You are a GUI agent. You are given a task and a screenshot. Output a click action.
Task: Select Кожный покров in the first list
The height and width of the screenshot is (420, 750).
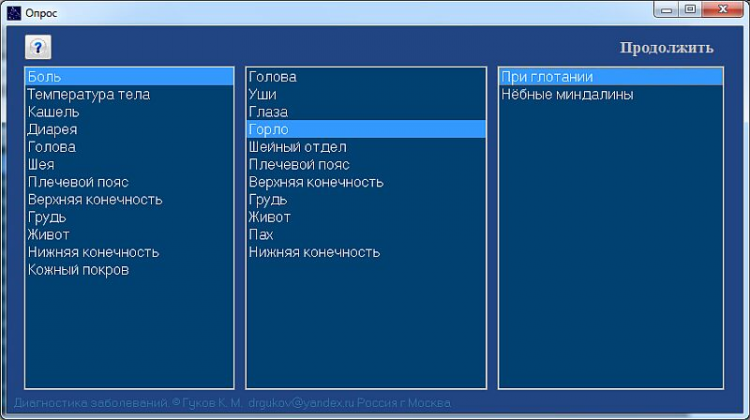(x=129, y=270)
